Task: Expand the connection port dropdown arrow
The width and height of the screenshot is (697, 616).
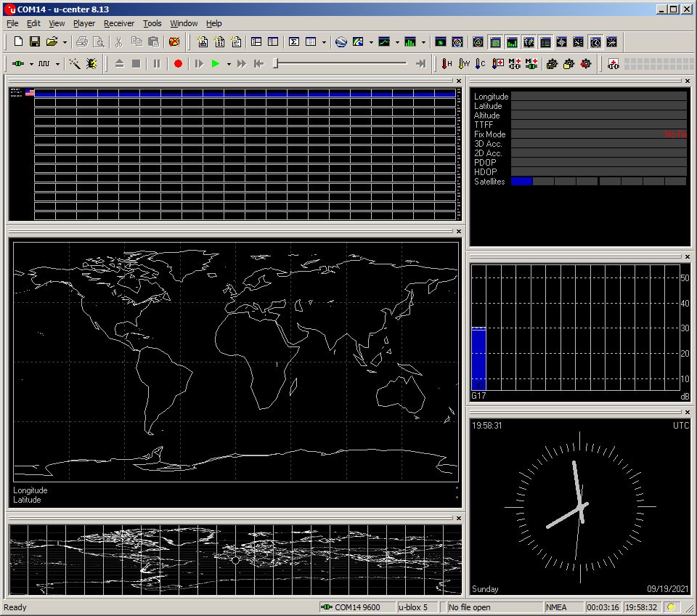Action: pos(31,64)
